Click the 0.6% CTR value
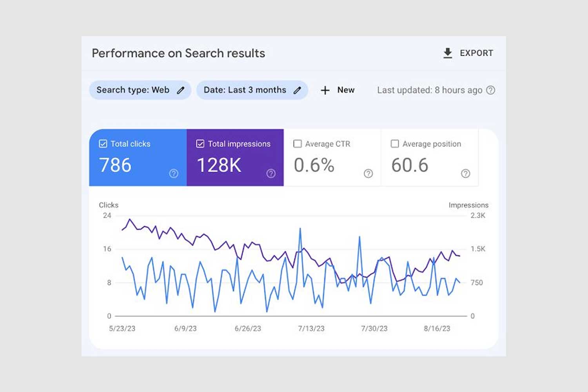 (314, 165)
